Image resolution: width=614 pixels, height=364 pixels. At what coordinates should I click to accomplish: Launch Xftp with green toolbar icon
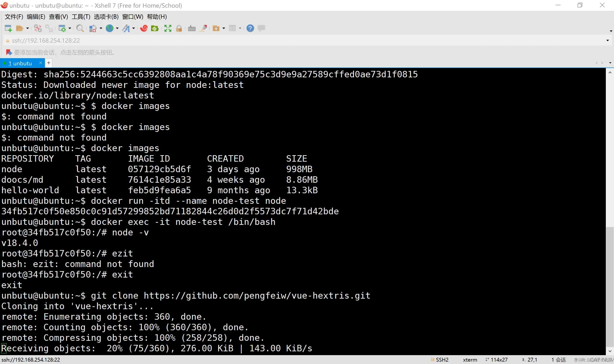click(x=154, y=28)
